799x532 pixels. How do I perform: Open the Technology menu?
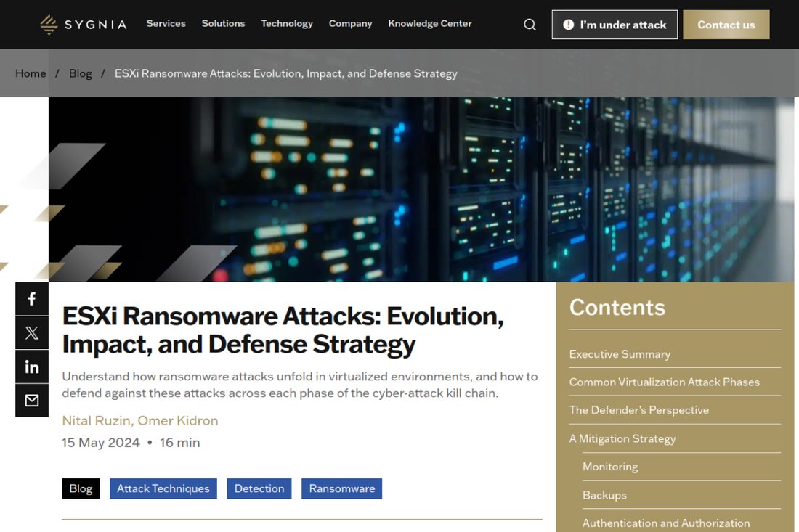coord(287,23)
